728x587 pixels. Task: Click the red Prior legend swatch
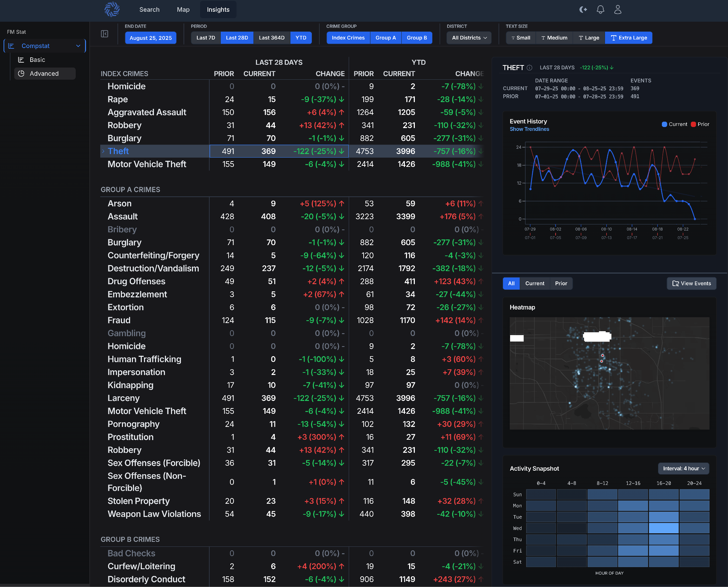693,124
